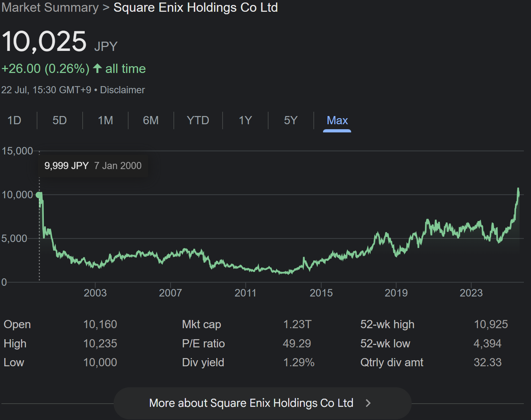Click the Div yield label

(203, 362)
